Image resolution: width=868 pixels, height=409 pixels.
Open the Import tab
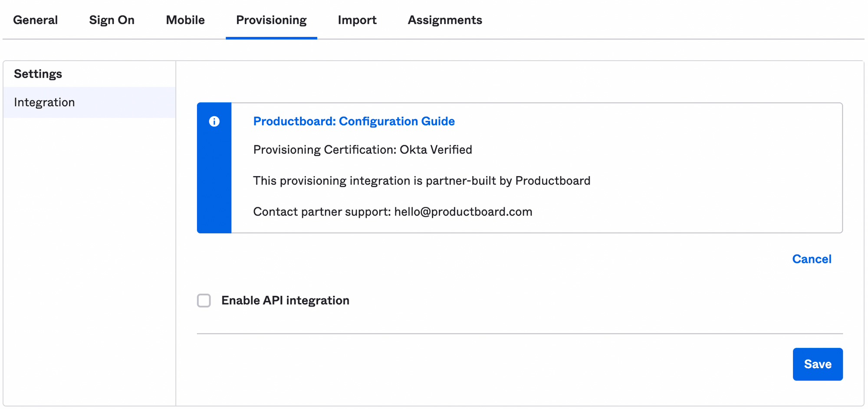pos(357,20)
